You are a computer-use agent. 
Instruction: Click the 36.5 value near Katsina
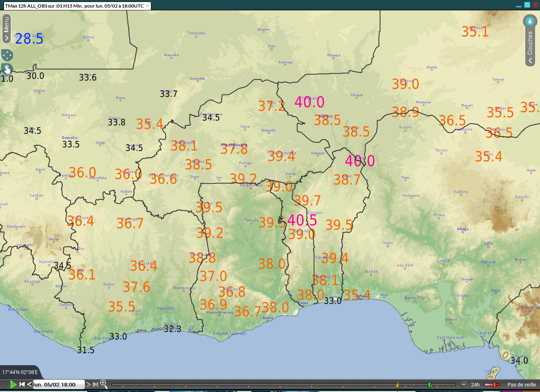pyautogui.click(x=452, y=121)
